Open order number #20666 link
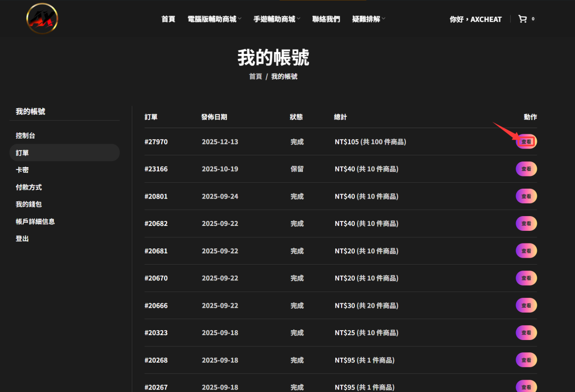 pos(156,306)
